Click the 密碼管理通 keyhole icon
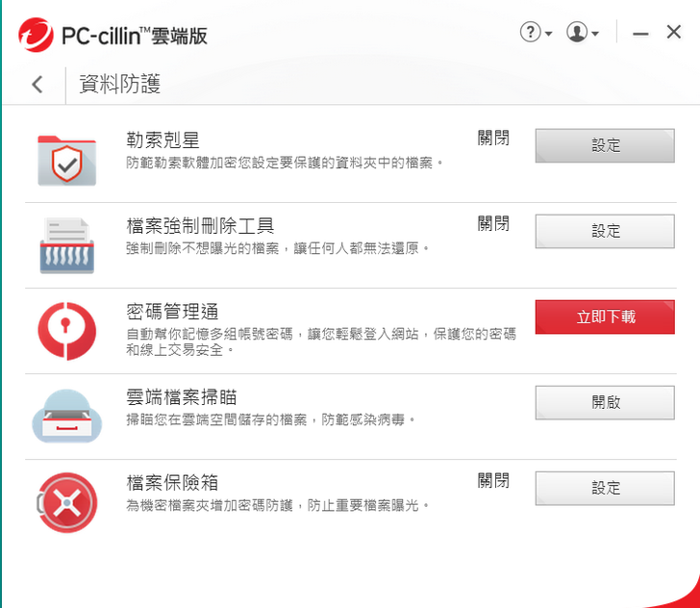This screenshot has height=608, width=700. [x=67, y=331]
